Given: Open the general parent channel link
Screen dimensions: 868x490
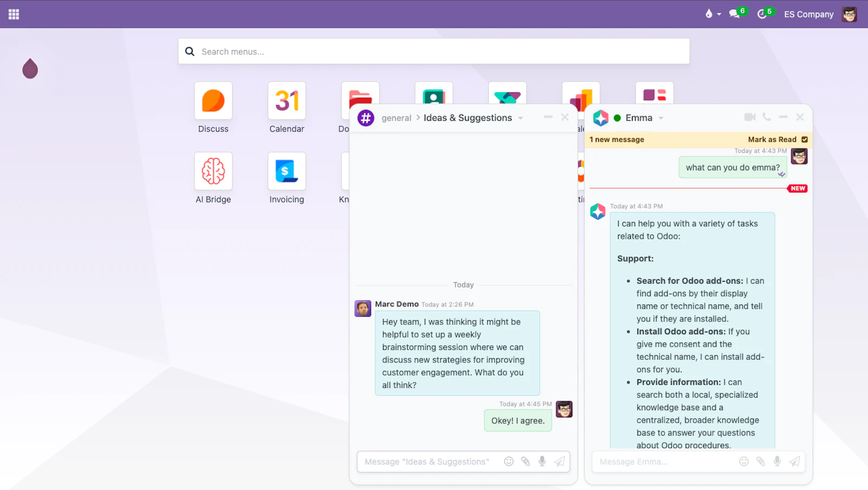Looking at the screenshot, I should pos(396,118).
